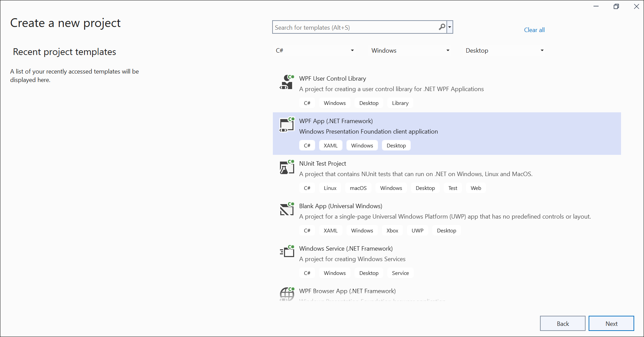Image resolution: width=644 pixels, height=337 pixels.
Task: Select the WPF User Control Library title
Action: pyautogui.click(x=333, y=79)
